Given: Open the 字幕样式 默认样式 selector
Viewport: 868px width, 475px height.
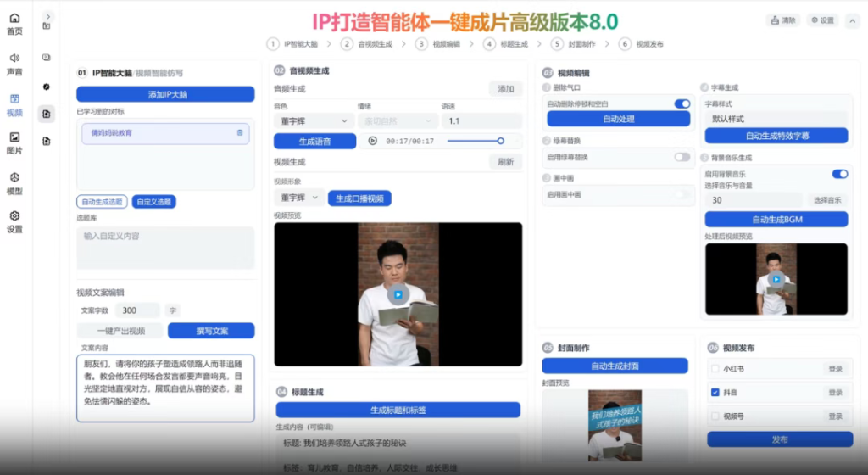Looking at the screenshot, I should (x=776, y=119).
